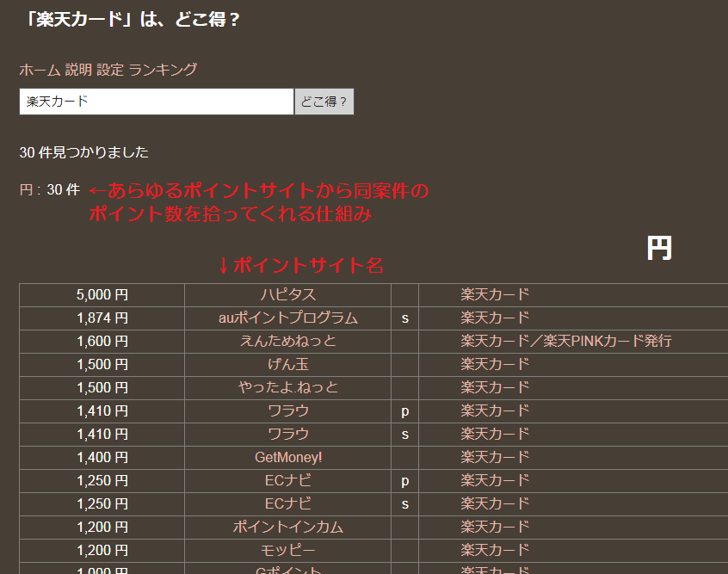The height and width of the screenshot is (574, 728).
Task: Select 1,200 円 in the モッピー row
Action: tap(102, 550)
